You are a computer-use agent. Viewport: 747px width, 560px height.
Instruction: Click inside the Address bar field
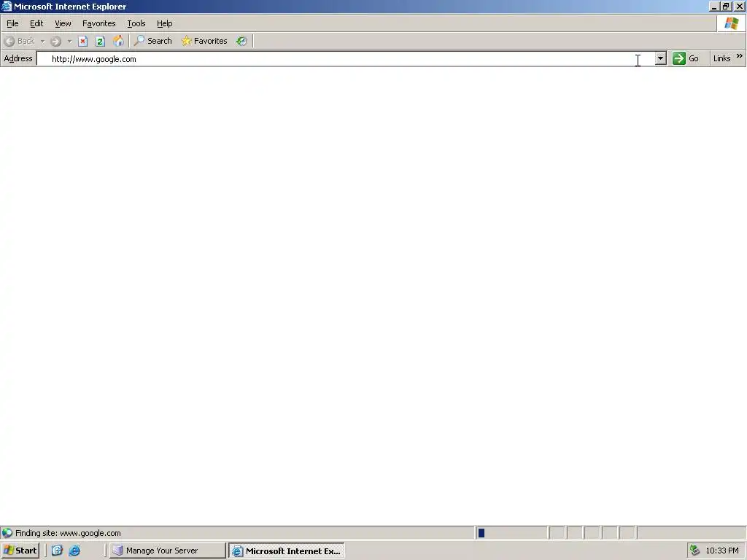pyautogui.click(x=346, y=59)
